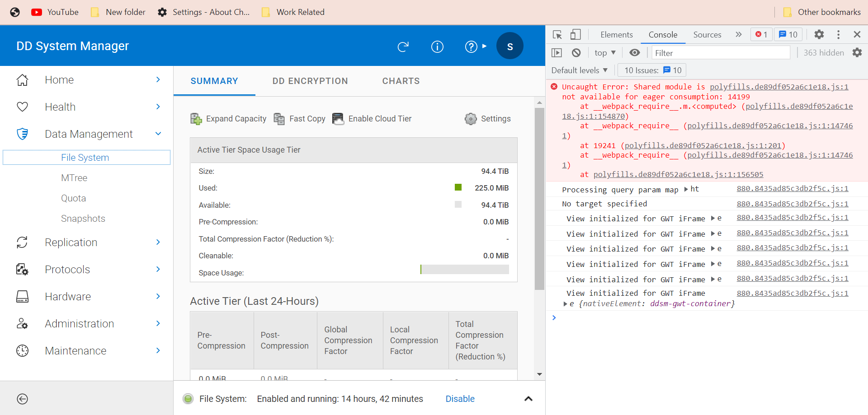Click the Disable file system link
Image resolution: width=868 pixels, height=415 pixels.
tap(460, 399)
